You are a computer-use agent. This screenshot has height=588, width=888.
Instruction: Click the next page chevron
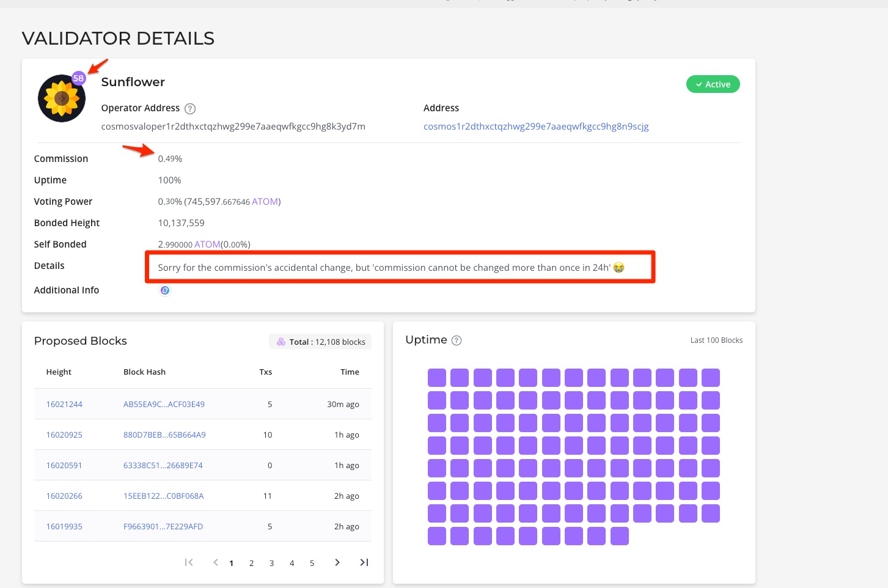337,562
